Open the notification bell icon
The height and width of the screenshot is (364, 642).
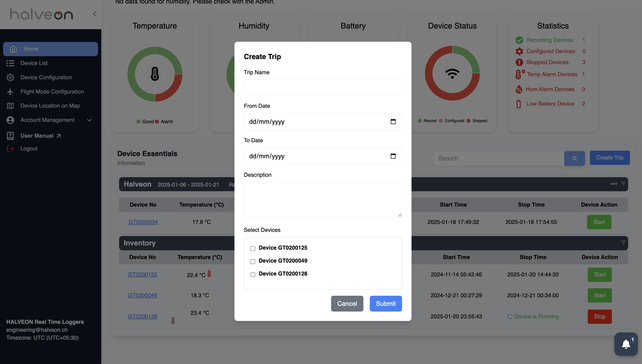(626, 344)
